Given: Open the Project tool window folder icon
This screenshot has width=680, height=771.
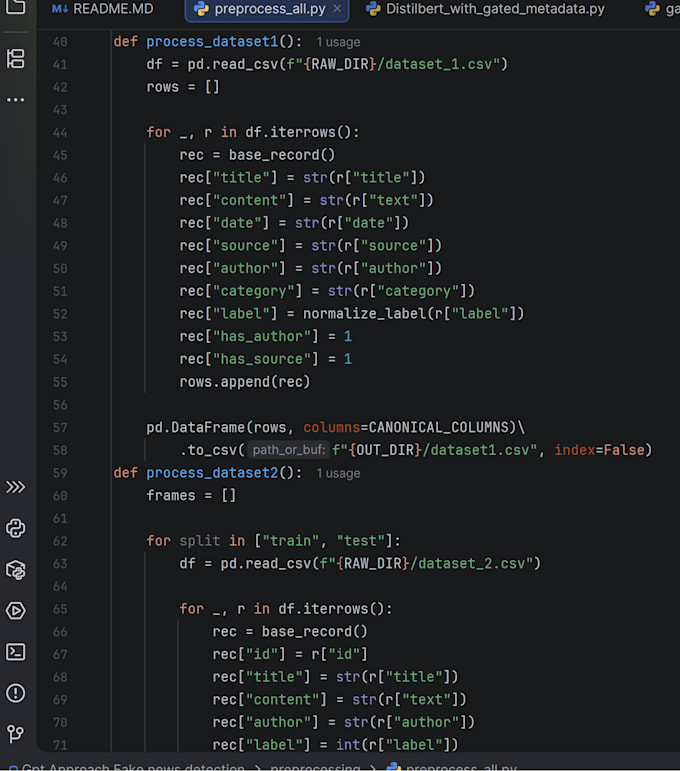Looking at the screenshot, I should pyautogui.click(x=15, y=6).
